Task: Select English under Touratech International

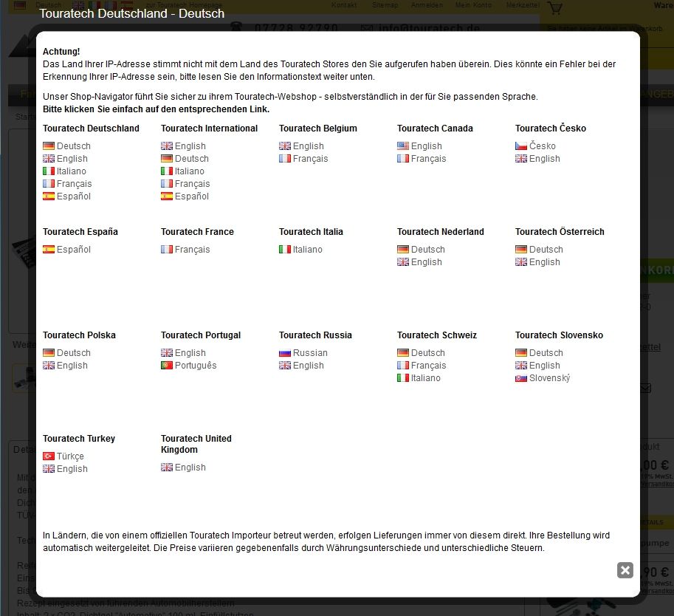Action: 190,146
